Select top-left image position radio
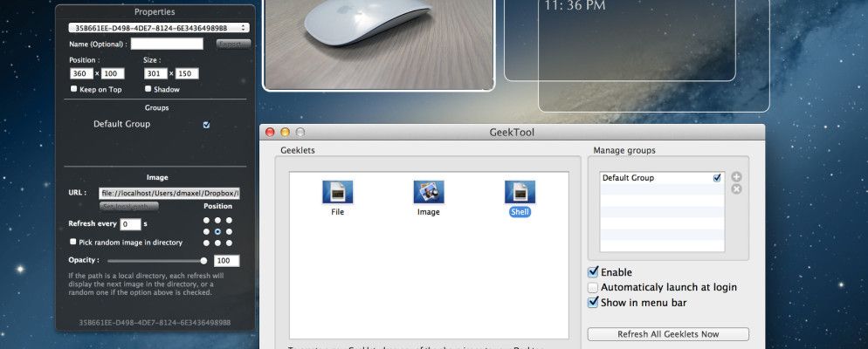868x349 pixels. coord(206,221)
